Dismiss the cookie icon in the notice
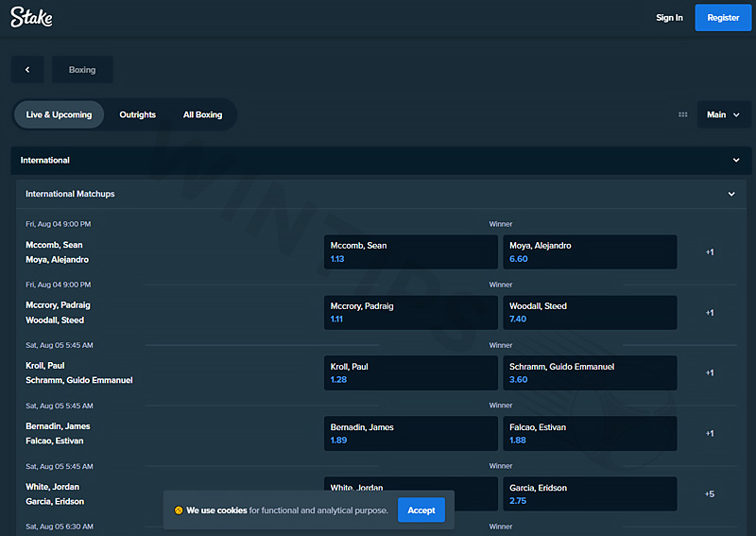Image resolution: width=756 pixels, height=536 pixels. click(179, 510)
